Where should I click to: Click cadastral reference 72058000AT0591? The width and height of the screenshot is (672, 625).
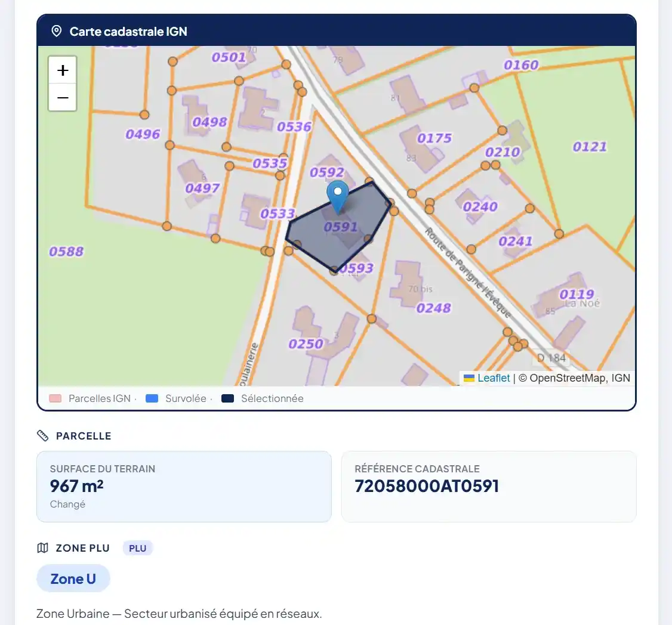427,486
